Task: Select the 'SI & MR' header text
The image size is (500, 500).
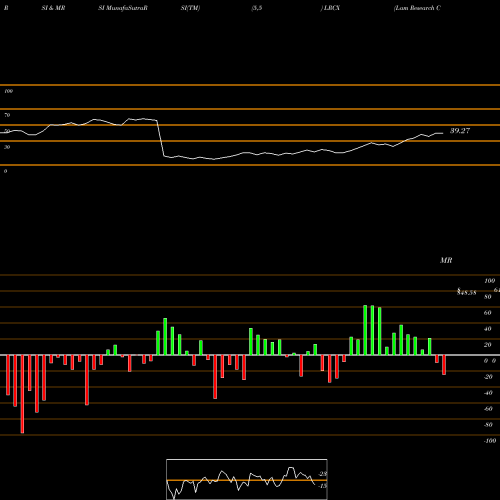Action: pos(53,8)
